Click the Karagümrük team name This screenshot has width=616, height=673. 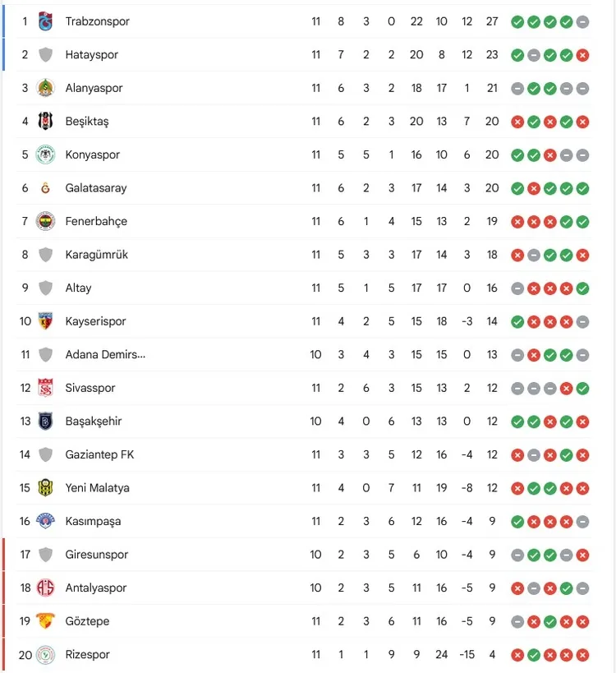pos(97,255)
